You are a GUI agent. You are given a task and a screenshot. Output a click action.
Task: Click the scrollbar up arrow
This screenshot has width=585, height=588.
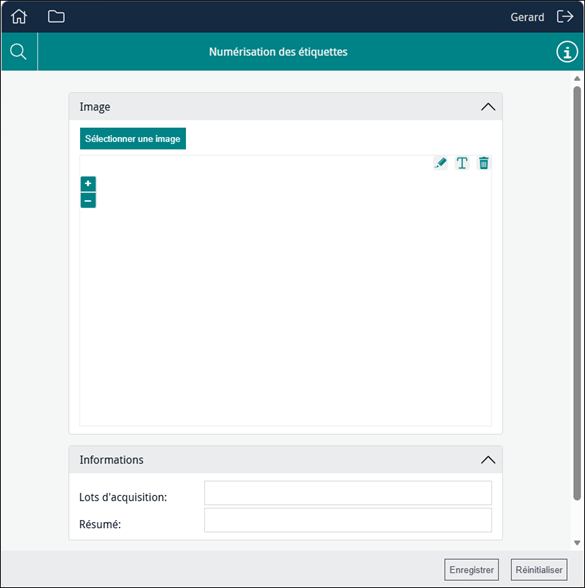577,78
